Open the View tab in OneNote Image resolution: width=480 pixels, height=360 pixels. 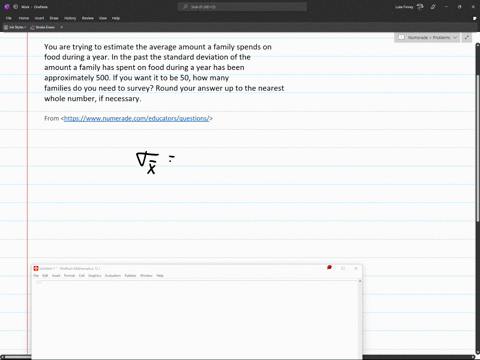pos(103,18)
